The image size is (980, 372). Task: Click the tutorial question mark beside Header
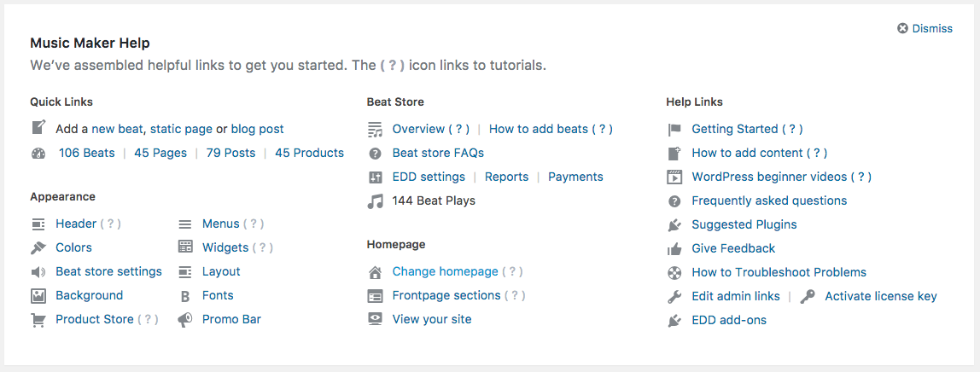(x=111, y=224)
